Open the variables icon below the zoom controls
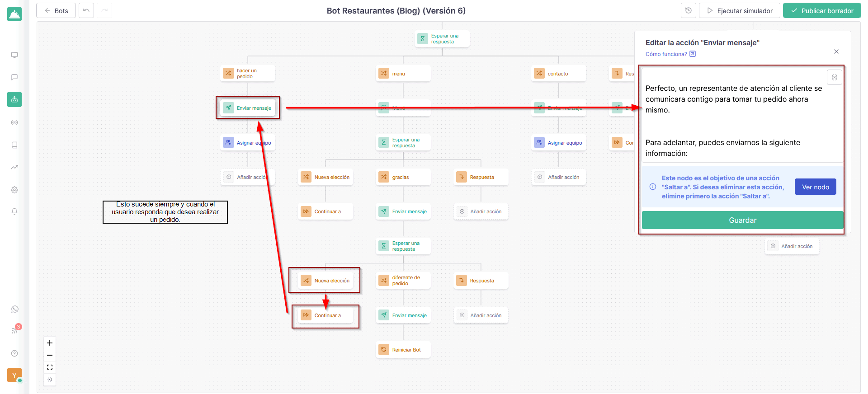This screenshot has height=394, width=868. click(50, 380)
